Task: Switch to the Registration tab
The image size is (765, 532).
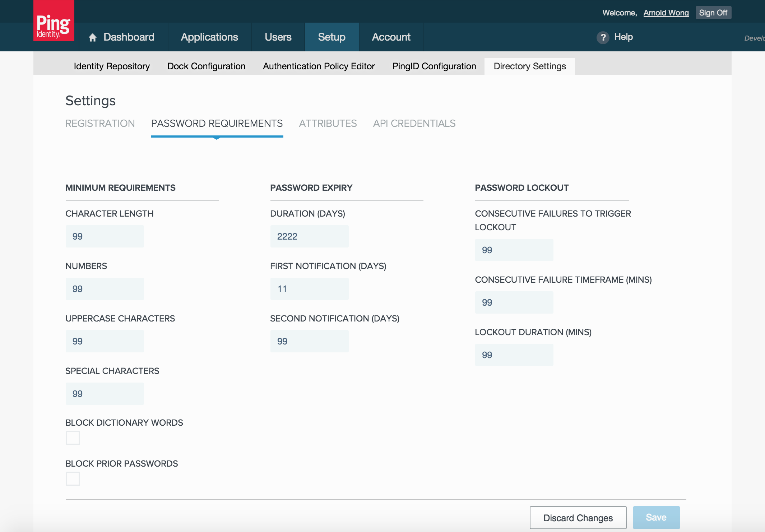Action: click(x=100, y=123)
